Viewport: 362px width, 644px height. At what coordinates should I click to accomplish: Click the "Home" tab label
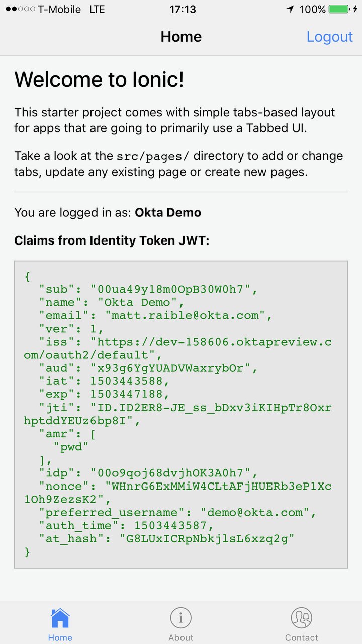[60, 637]
